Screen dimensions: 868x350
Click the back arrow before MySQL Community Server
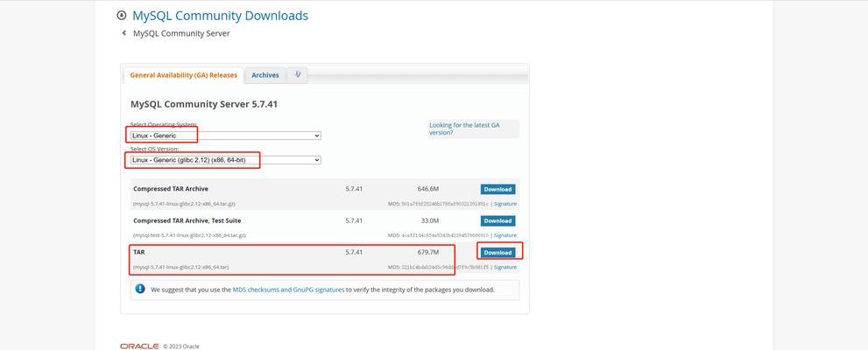[x=124, y=33]
